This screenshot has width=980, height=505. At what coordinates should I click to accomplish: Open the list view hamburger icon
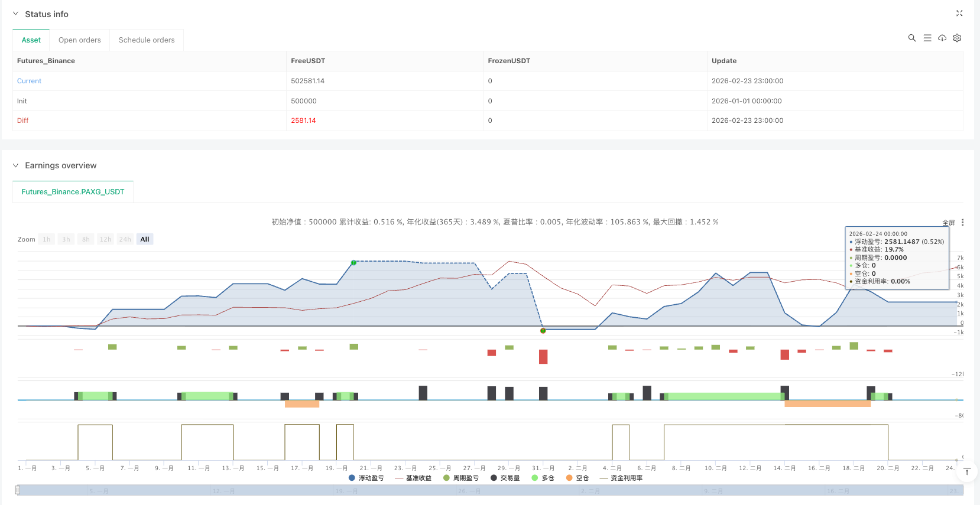click(927, 38)
